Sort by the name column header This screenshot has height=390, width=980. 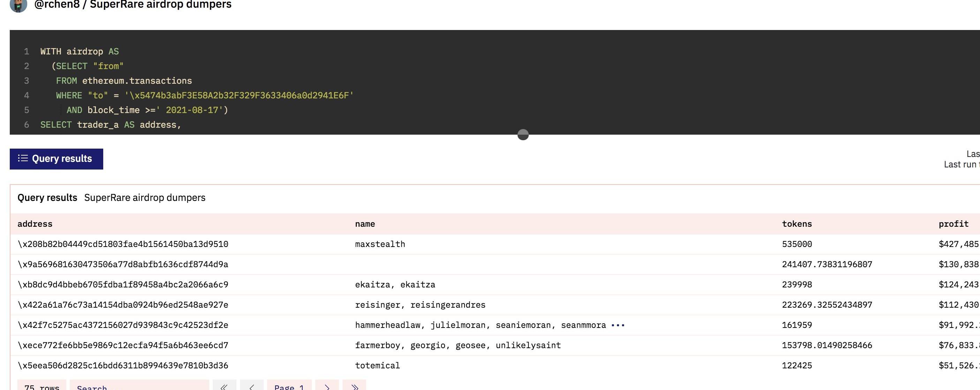[x=365, y=224]
